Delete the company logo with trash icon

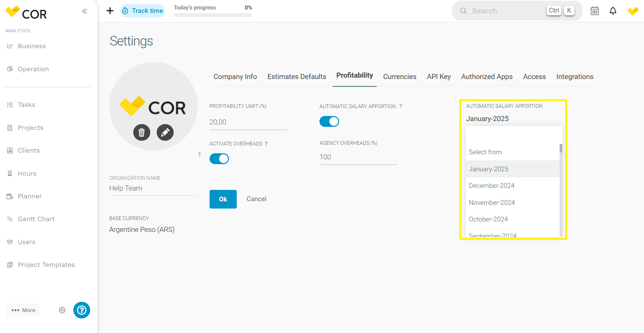(142, 132)
